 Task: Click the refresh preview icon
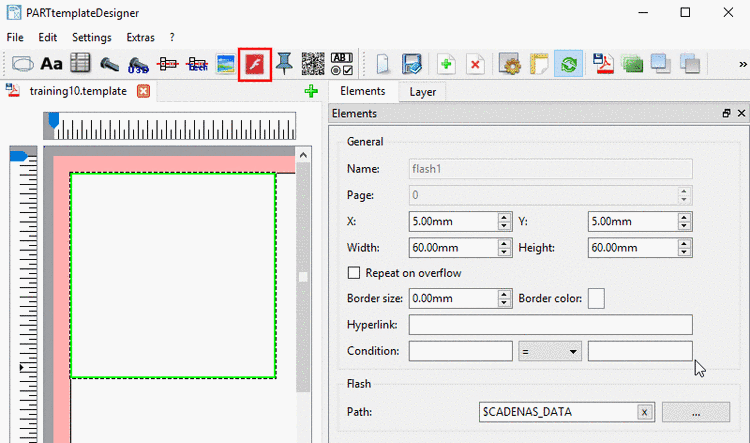pyautogui.click(x=568, y=64)
